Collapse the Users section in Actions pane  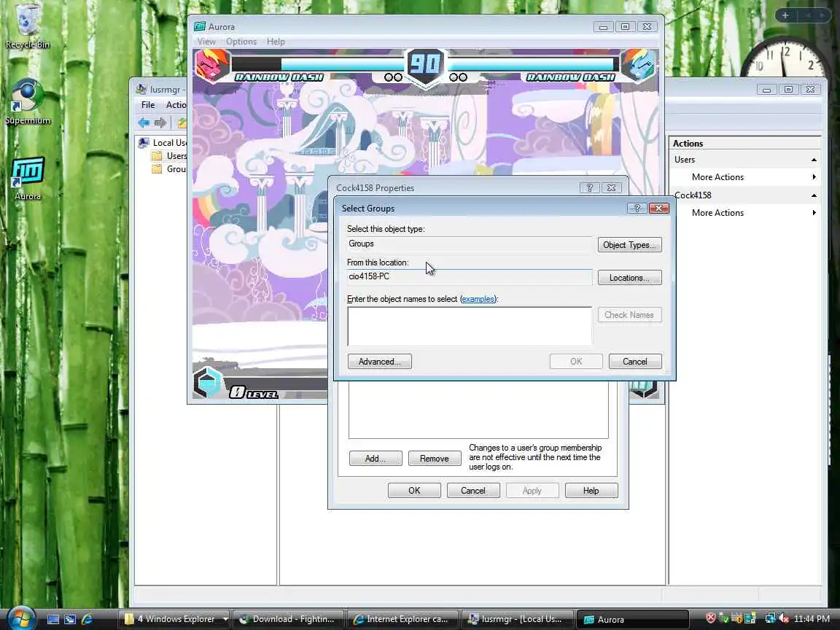814,160
